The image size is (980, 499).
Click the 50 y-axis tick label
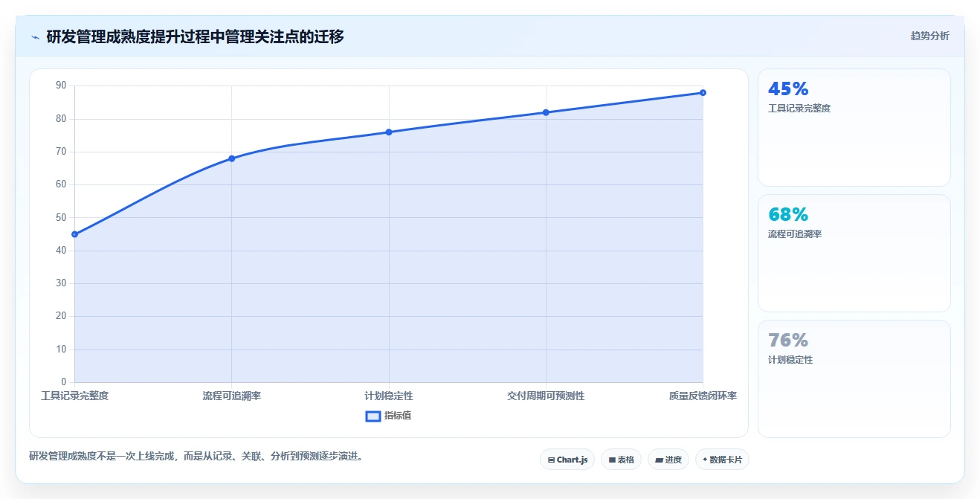tap(61, 218)
